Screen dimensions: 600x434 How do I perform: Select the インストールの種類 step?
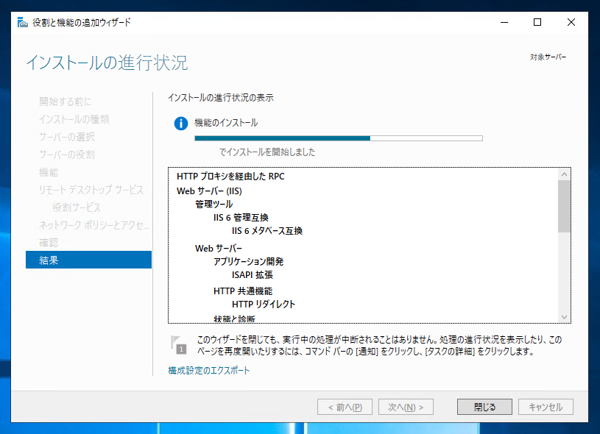74,119
